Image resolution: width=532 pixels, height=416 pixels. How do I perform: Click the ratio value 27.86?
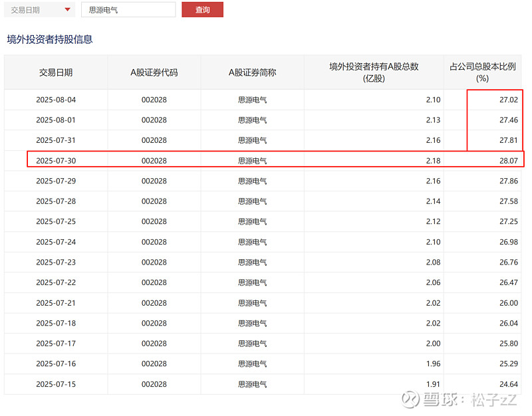click(509, 181)
